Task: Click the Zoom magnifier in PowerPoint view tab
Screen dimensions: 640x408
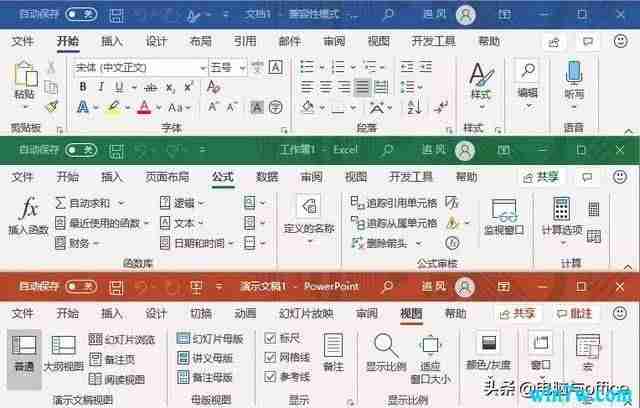Action: (386, 353)
